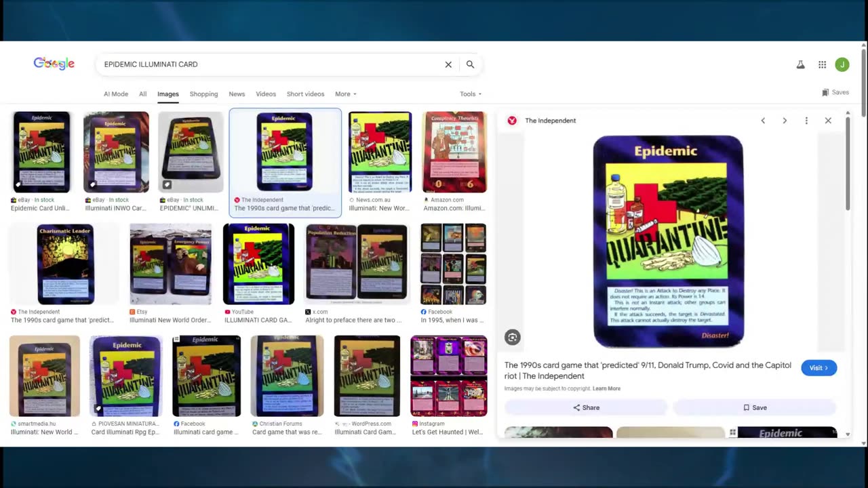Open eBay EPIDEMIC UNLIMITED thumbnail
Viewport: 868px width, 488px height.
pos(191,152)
